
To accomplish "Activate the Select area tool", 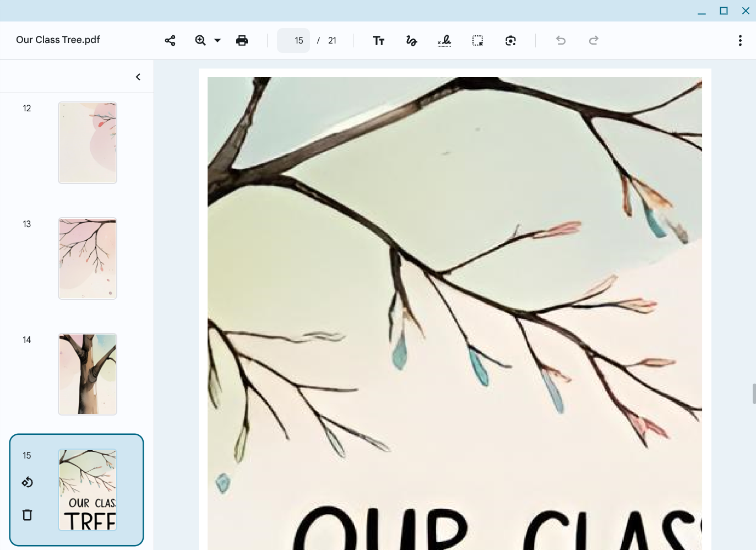I will tap(477, 40).
